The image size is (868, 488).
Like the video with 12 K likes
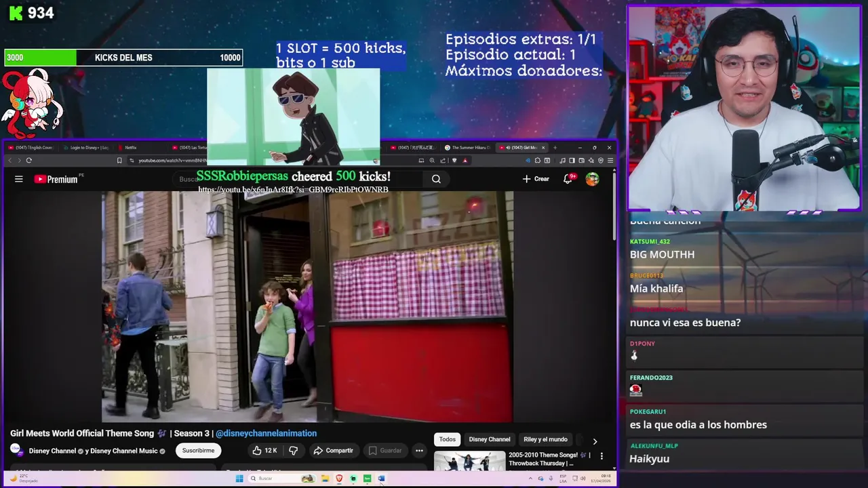coord(264,451)
